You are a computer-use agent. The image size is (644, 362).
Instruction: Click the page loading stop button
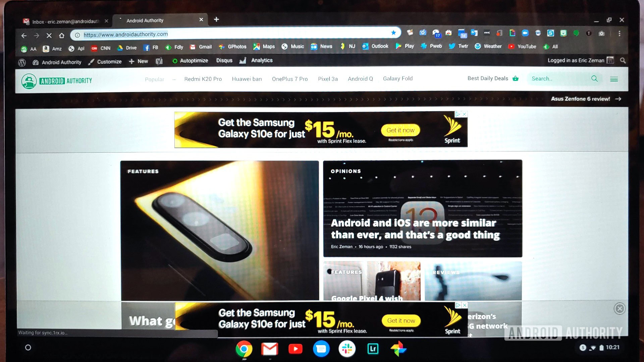(49, 35)
